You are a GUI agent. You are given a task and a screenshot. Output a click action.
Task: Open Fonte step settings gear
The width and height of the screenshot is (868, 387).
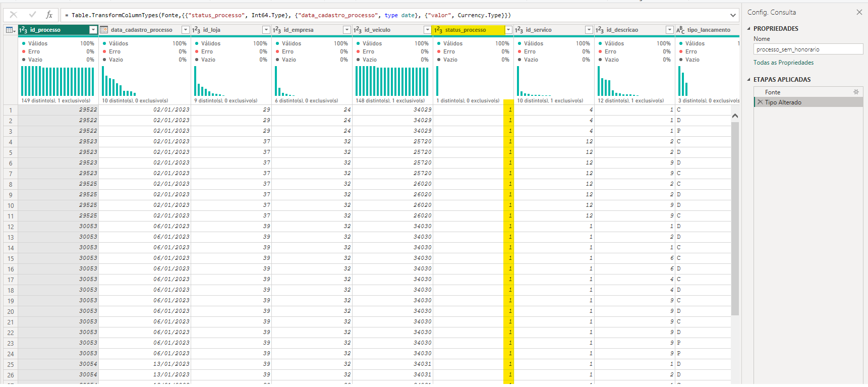click(856, 92)
